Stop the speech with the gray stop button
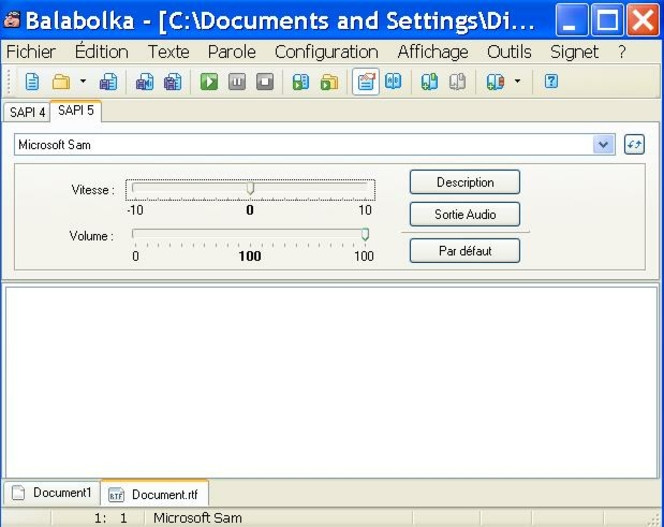 click(x=265, y=81)
